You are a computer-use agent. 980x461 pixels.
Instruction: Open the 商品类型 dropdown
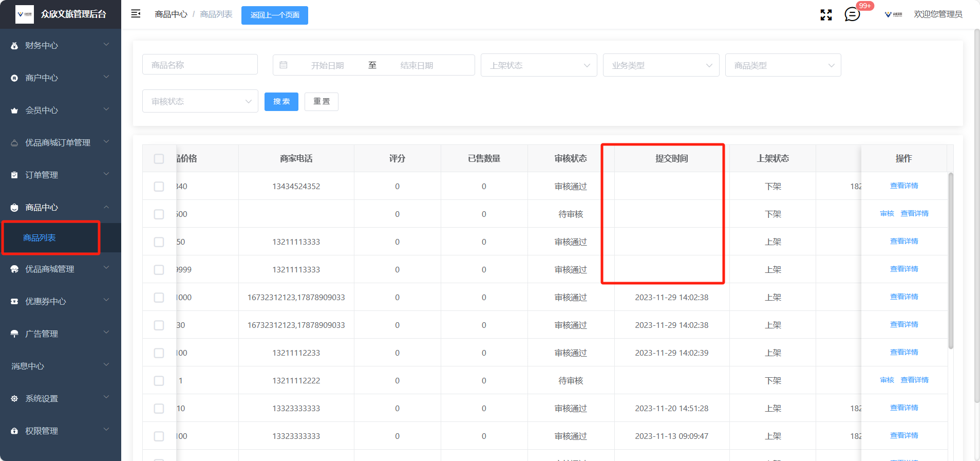(x=783, y=65)
